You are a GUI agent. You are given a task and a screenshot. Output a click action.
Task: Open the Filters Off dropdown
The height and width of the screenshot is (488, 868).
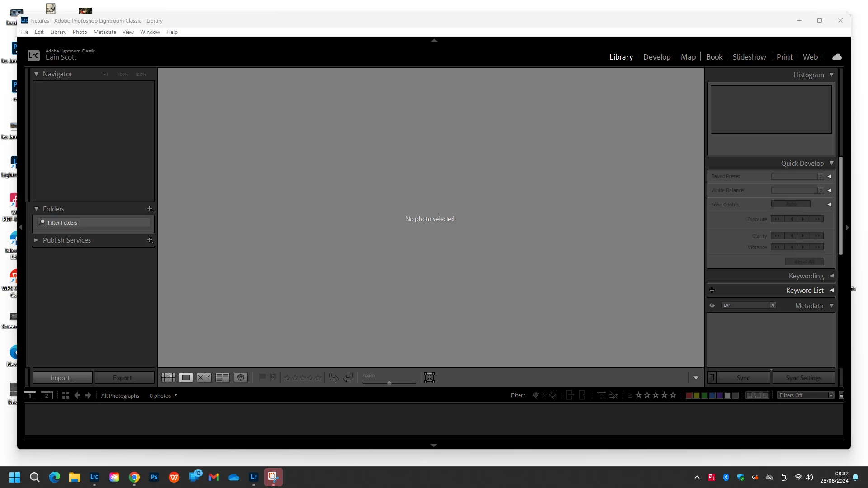806,395
